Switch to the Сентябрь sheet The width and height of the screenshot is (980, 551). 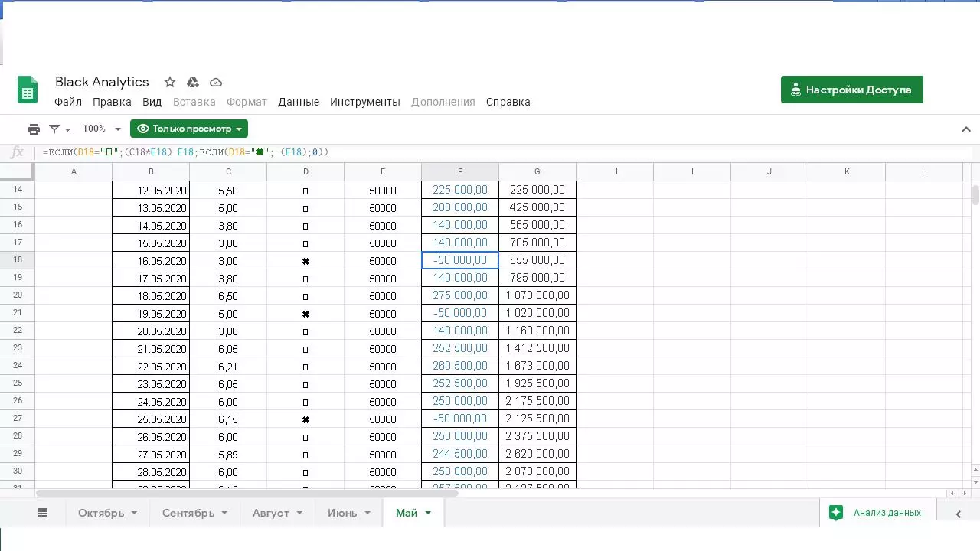(188, 513)
